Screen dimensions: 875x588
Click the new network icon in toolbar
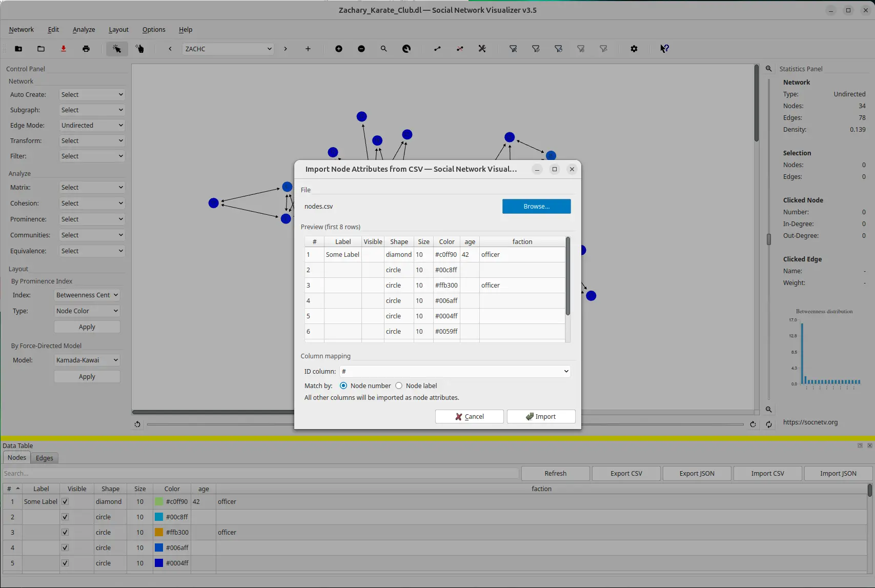pyautogui.click(x=18, y=49)
